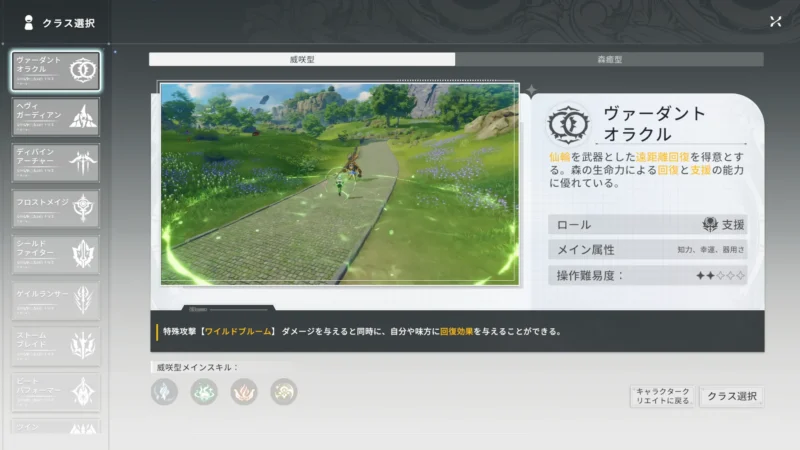The height and width of the screenshot is (450, 800).
Task: Choose the ディバインアーチャー class
Action: (x=56, y=163)
